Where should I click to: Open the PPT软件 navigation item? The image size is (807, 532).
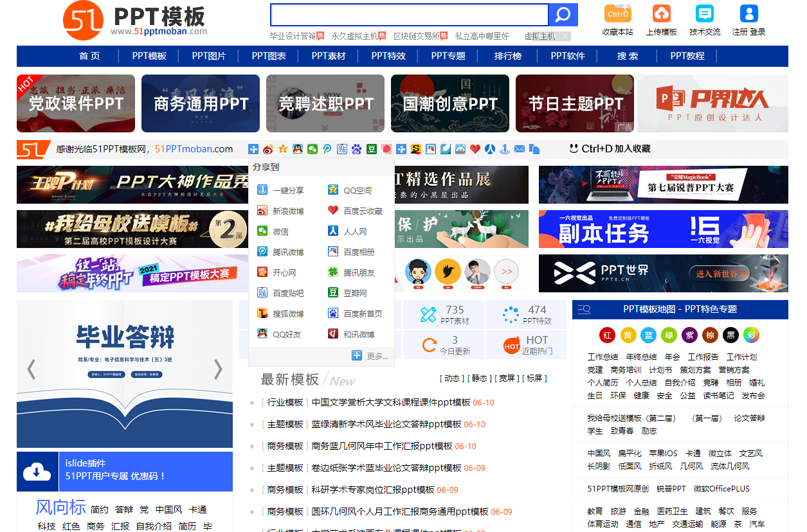point(568,56)
